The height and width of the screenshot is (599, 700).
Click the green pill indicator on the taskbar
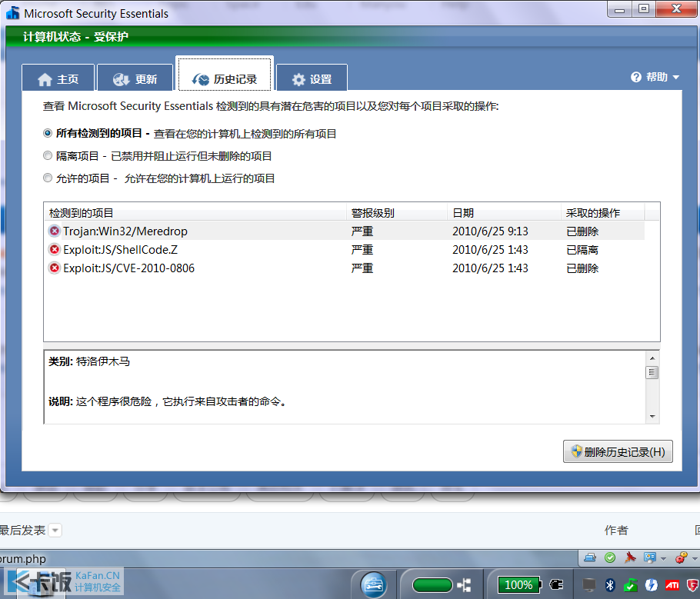tap(432, 584)
